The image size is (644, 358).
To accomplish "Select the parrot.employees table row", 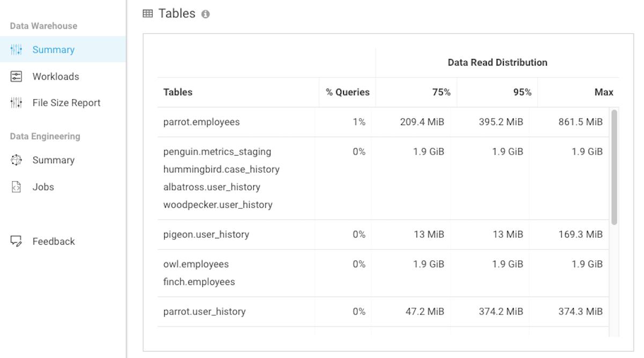I will click(201, 122).
